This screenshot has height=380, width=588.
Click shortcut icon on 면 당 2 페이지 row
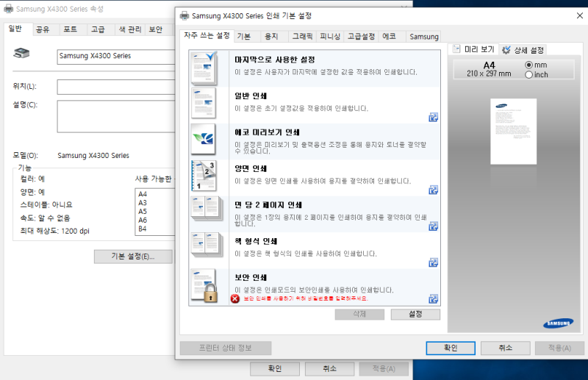(x=433, y=226)
